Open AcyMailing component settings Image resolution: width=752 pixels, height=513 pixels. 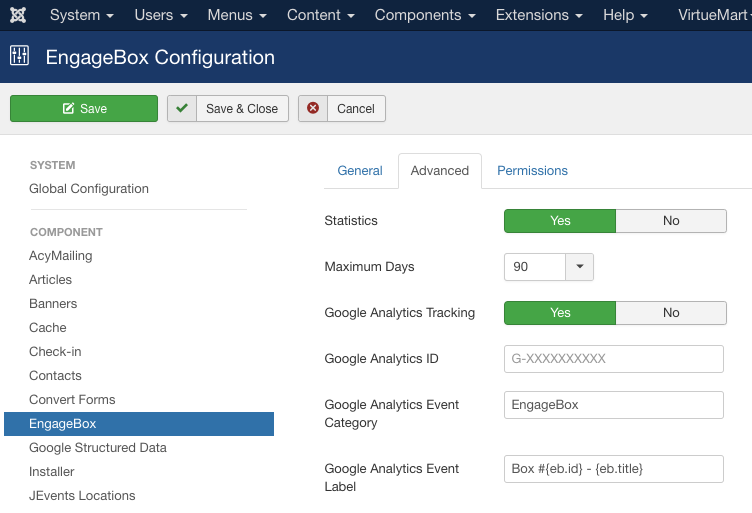point(60,256)
